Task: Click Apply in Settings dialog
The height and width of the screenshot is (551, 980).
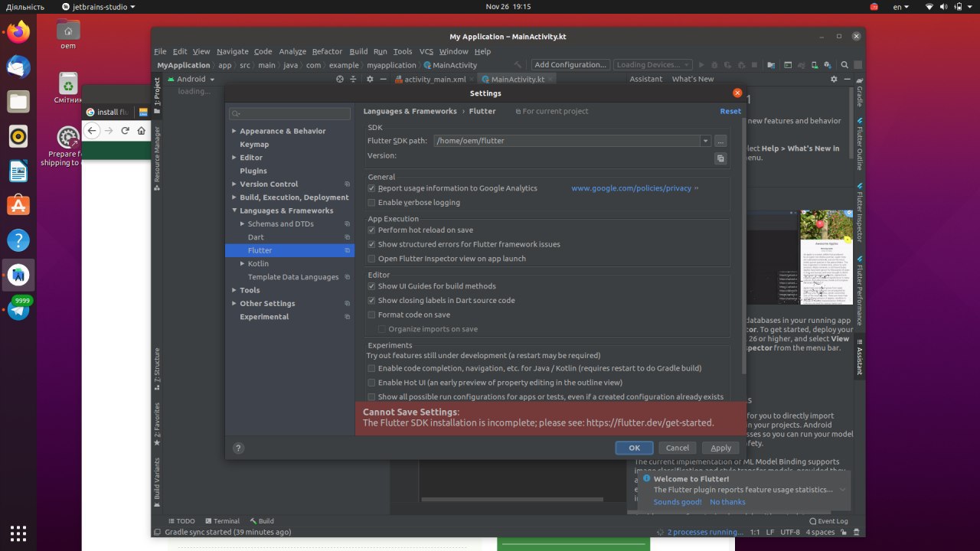Action: click(x=720, y=448)
